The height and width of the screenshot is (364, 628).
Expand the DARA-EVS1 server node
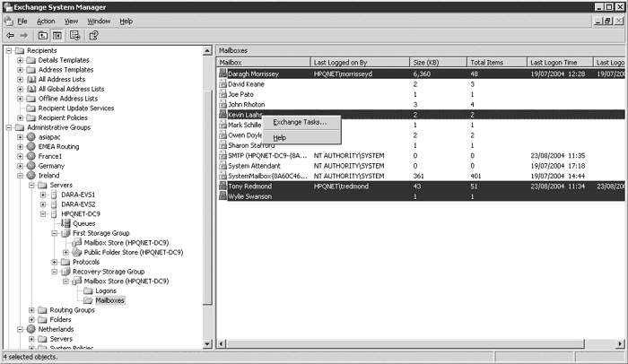click(43, 195)
